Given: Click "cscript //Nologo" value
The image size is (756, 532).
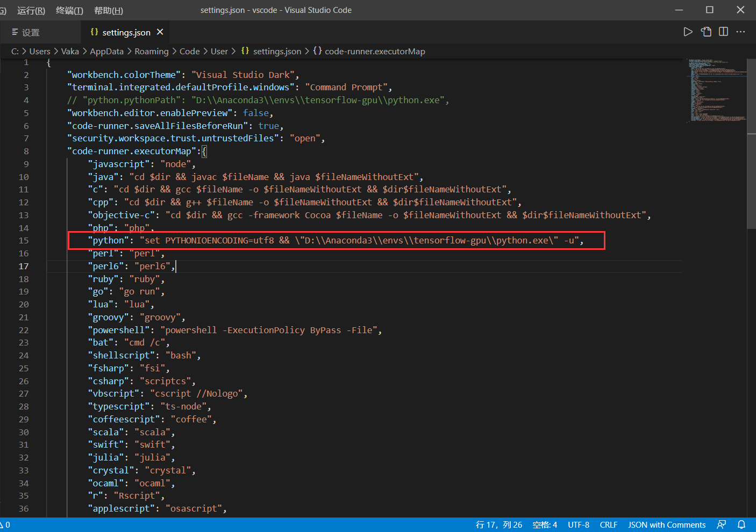Looking at the screenshot, I should [196, 394].
